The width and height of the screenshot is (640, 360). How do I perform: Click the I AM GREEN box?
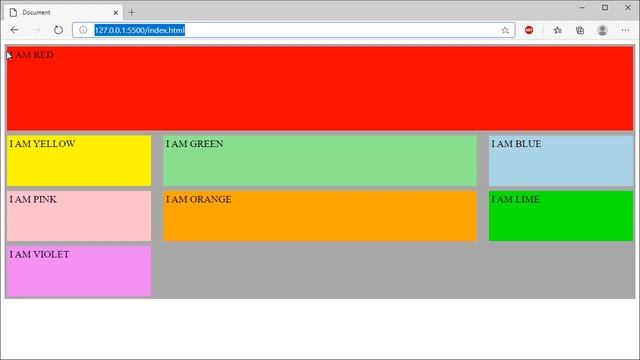click(x=320, y=161)
